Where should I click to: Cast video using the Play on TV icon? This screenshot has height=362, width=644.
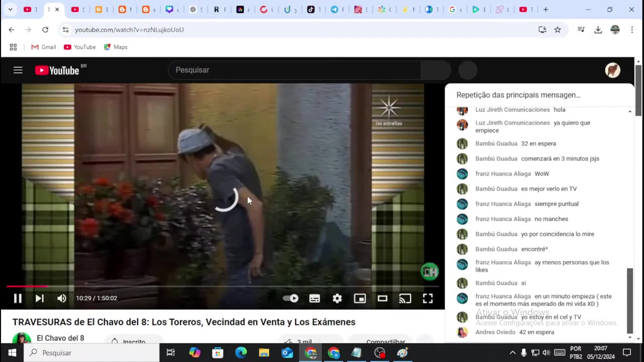click(405, 298)
